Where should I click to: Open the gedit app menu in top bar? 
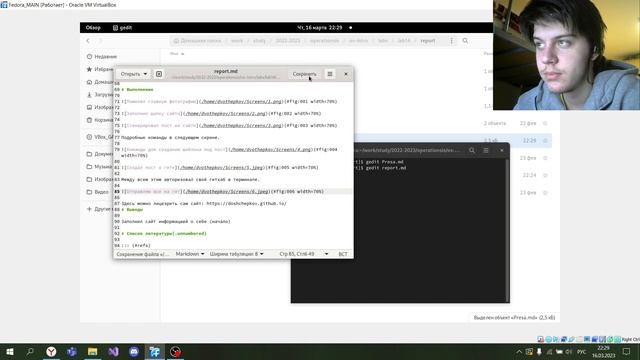click(x=122, y=28)
